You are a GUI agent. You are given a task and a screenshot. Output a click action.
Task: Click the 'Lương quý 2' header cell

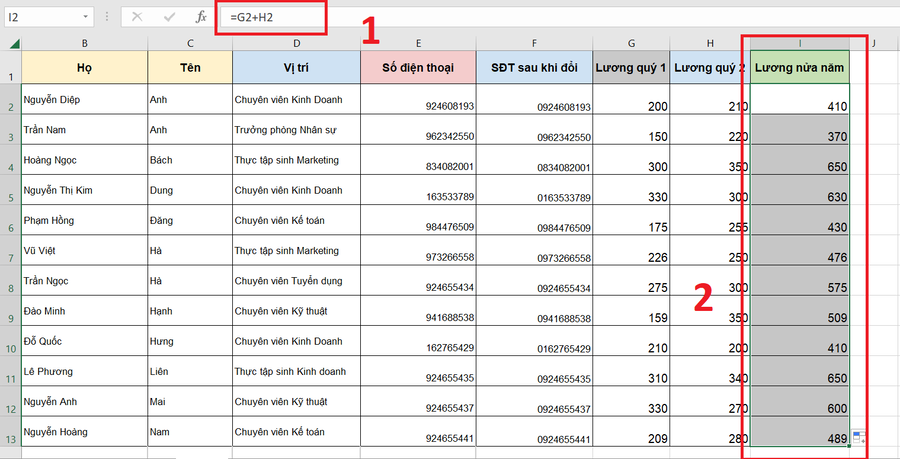point(710,68)
